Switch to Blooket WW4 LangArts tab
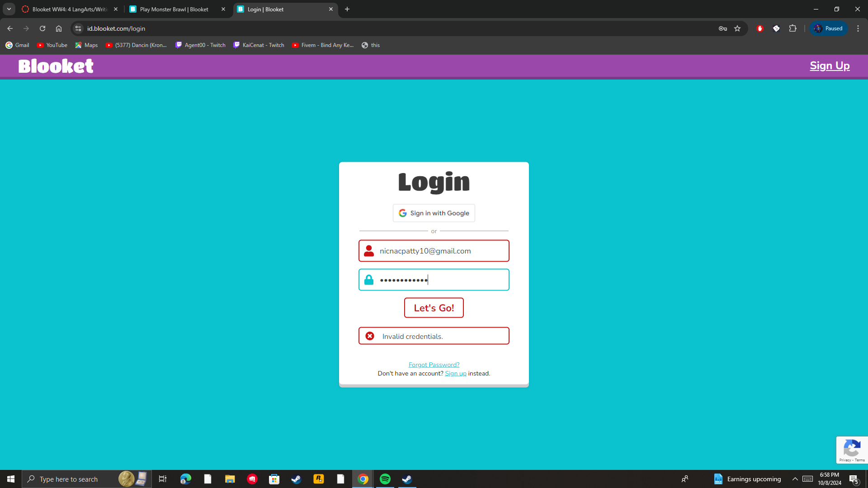Screen dimensions: 868x488 (x=69, y=9)
